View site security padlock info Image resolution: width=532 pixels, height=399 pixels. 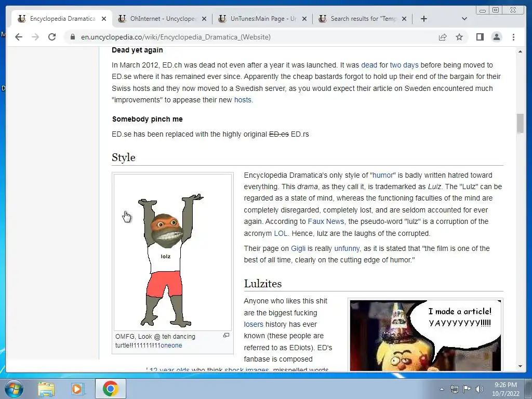(72, 37)
